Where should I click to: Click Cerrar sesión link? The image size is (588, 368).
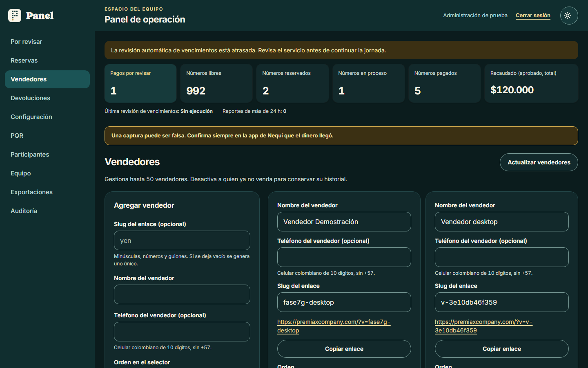533,16
